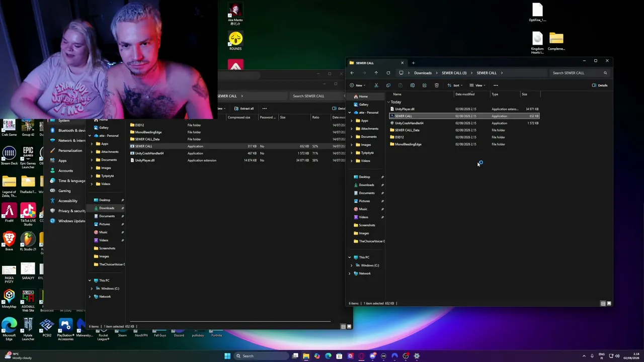Viewport: 644px width, 362px height.
Task: Sort files by Date modified column
Action: coord(465,95)
